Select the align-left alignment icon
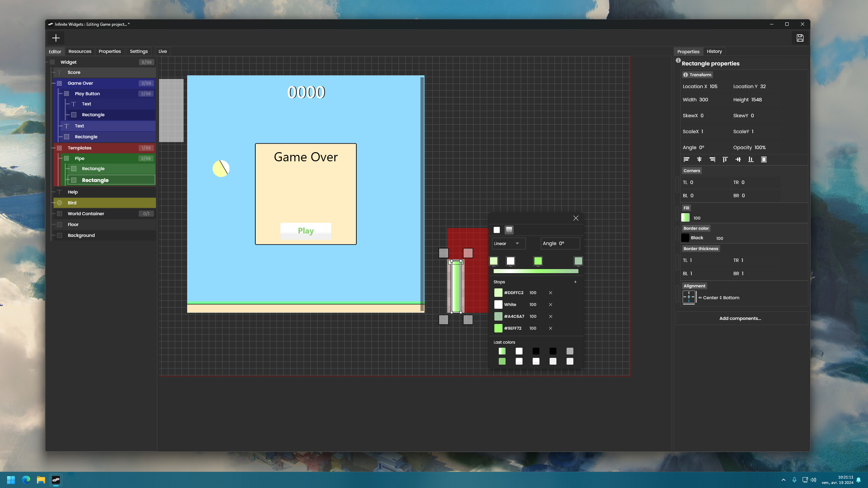The image size is (868, 488). coord(687,159)
